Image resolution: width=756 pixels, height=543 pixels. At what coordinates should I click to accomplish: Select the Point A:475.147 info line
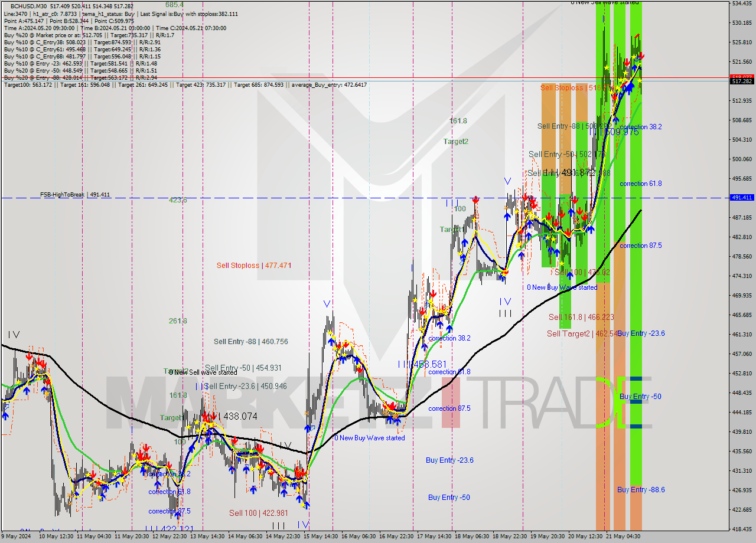coord(69,21)
